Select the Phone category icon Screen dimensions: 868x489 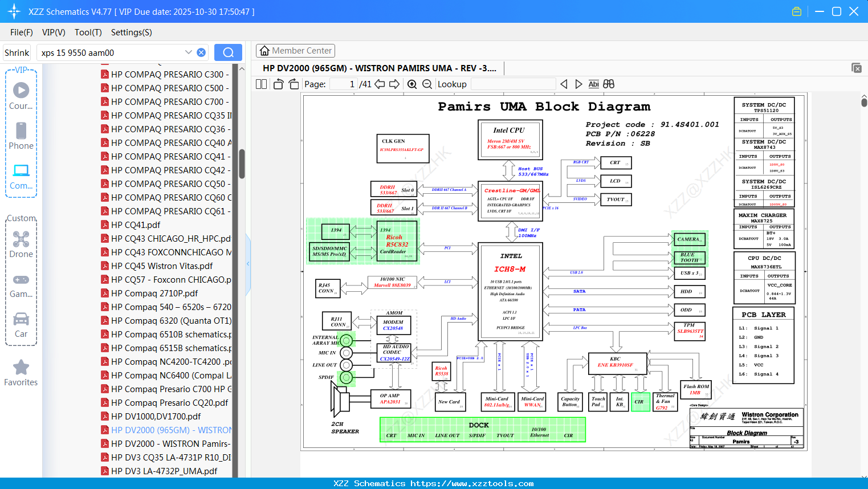[21, 131]
